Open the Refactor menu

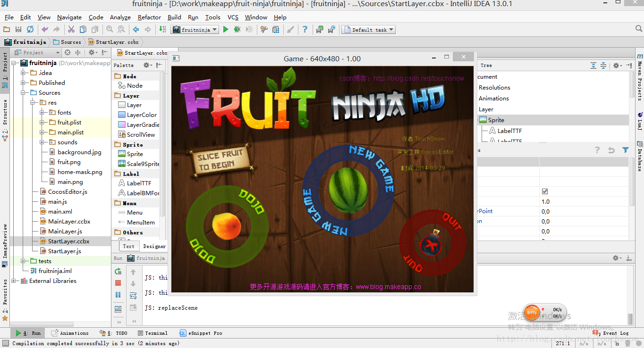(x=149, y=17)
